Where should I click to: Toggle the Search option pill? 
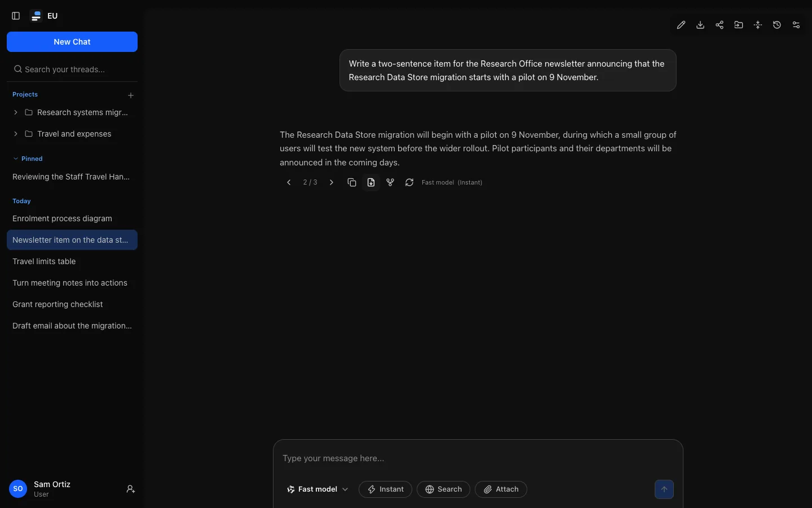point(443,489)
